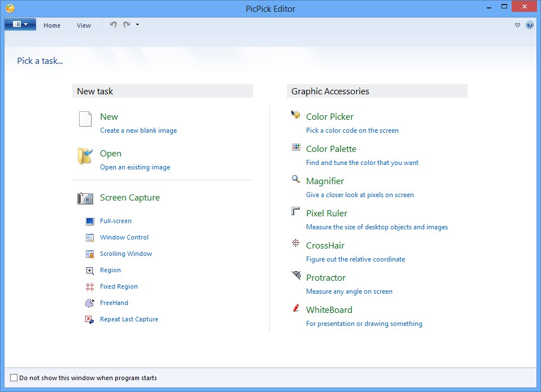This screenshot has width=541, height=392.
Task: Click the Redo arrow in toolbar
Action: tap(126, 24)
